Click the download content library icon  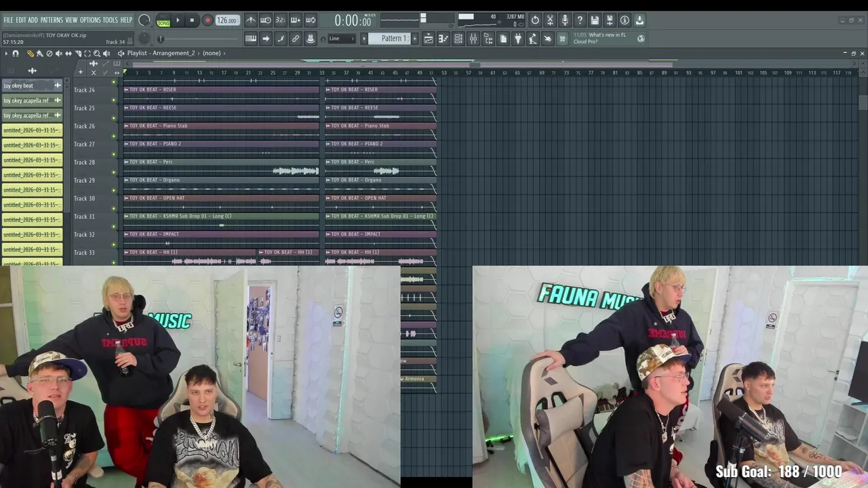click(639, 20)
